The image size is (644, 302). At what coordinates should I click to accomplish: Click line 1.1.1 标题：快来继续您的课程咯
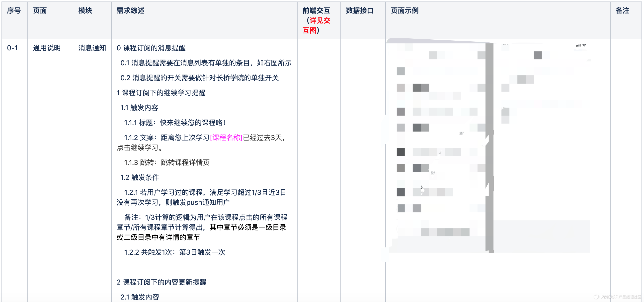[x=175, y=123]
